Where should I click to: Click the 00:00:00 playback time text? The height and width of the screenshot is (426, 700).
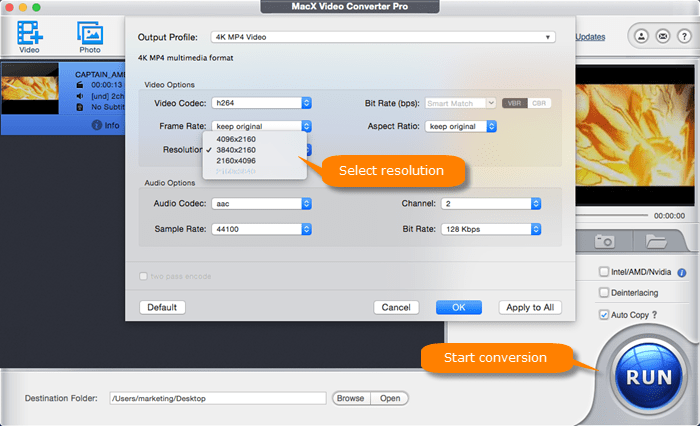click(x=669, y=216)
